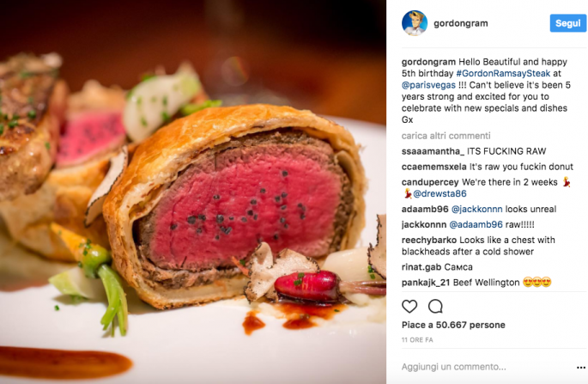This screenshot has width=588, height=384.
Task: Open the ccaememsxela commenter profile
Action: [433, 167]
